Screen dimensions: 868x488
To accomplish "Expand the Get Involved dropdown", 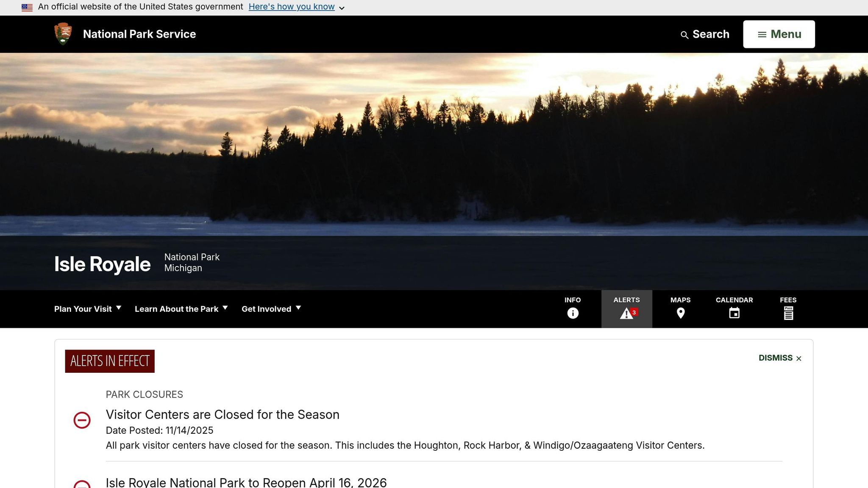I will click(271, 309).
